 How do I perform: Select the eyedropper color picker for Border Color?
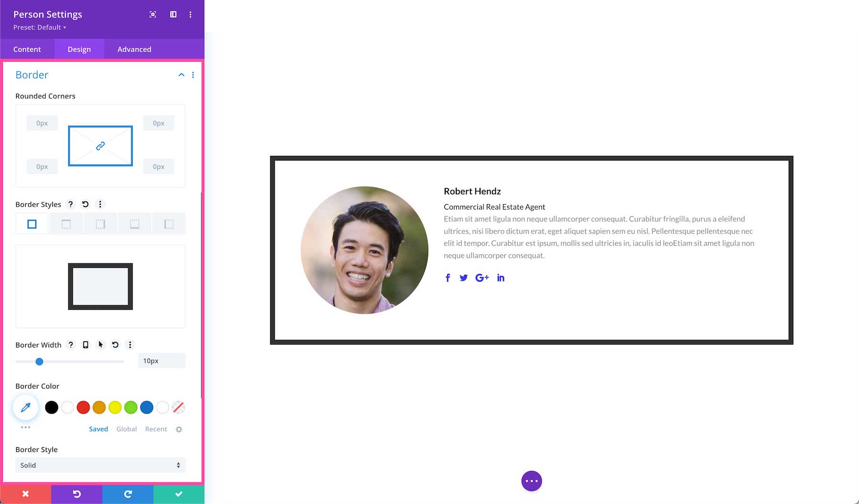coord(25,407)
